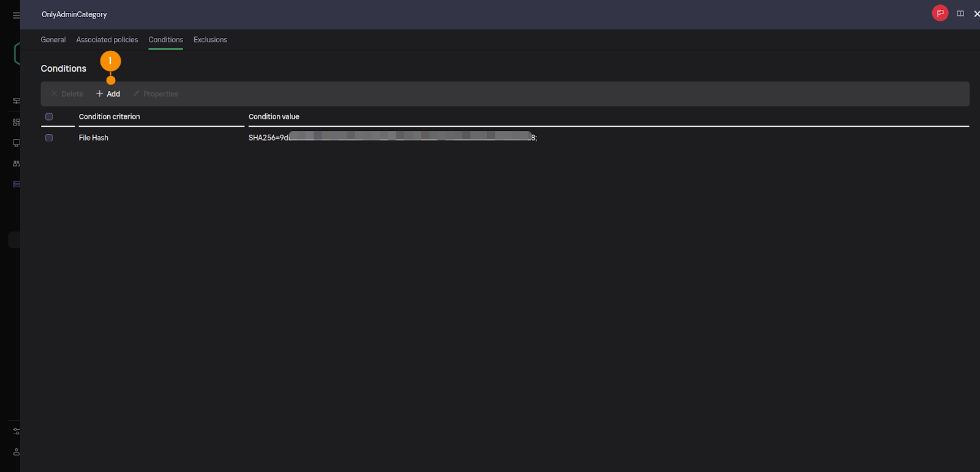Check the File Hash row checkbox
This screenshot has height=472, width=980.
click(49, 138)
